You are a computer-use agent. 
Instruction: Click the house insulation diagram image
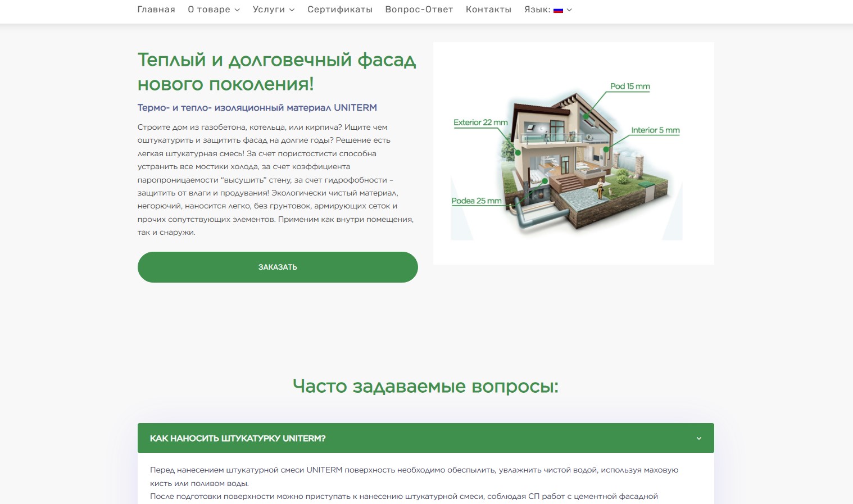[x=574, y=153]
